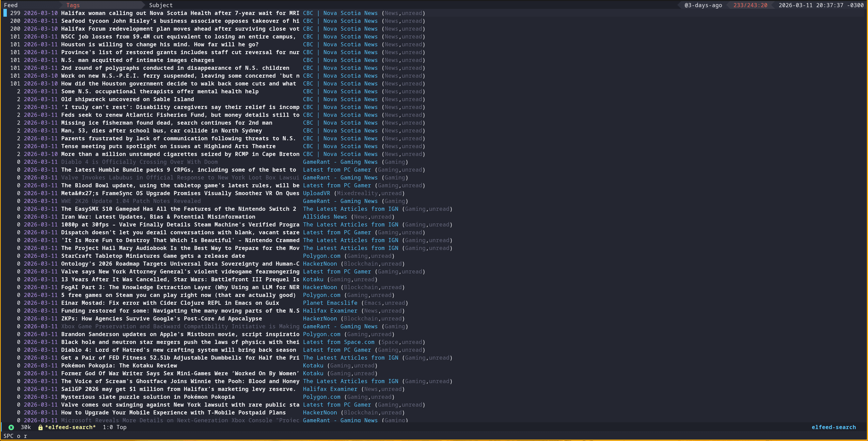The width and height of the screenshot is (868, 441).
Task: Click the 2026-03-11 20:37:37 -0300 timestamp in header
Action: pos(821,5)
